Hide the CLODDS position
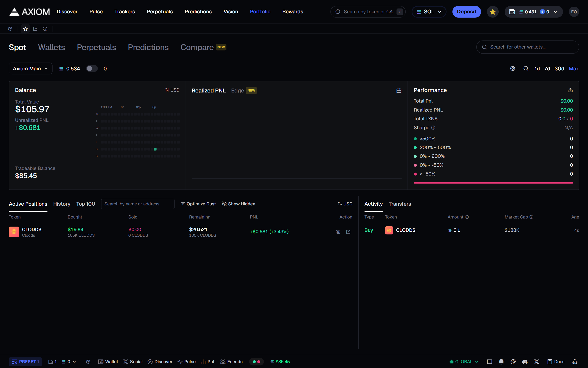This screenshot has width=588, height=368. [338, 232]
